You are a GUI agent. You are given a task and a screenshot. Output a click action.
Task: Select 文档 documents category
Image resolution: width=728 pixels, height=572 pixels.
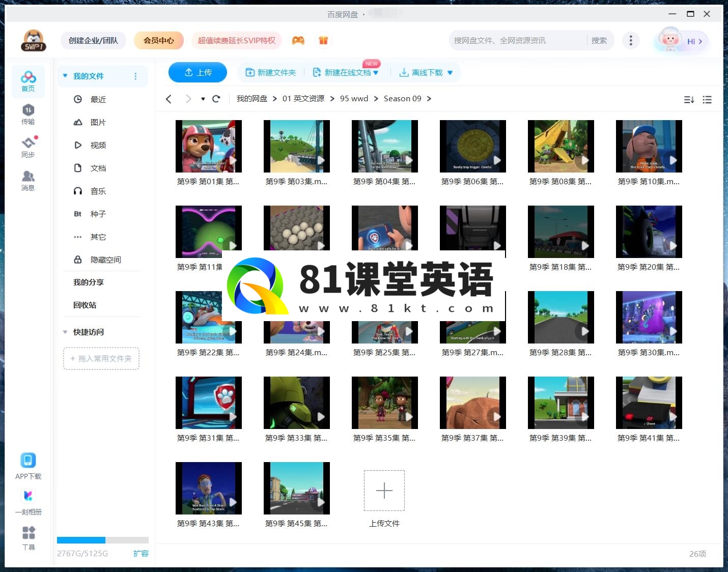click(98, 168)
